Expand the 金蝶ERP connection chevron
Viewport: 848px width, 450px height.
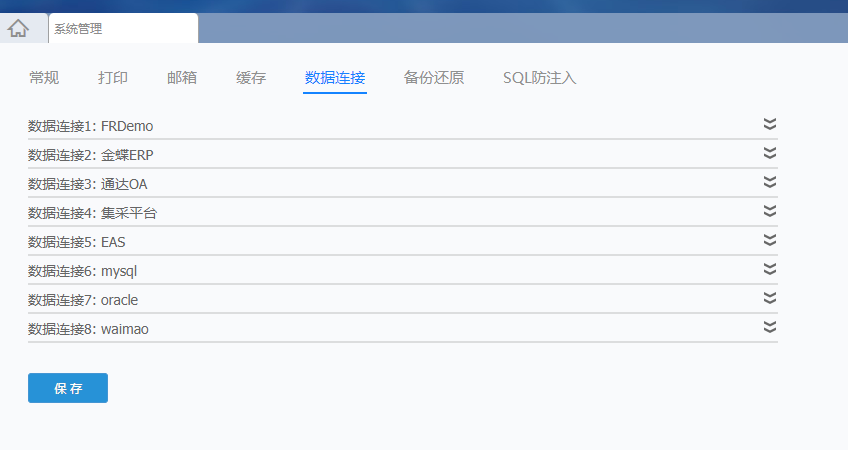tap(770, 153)
